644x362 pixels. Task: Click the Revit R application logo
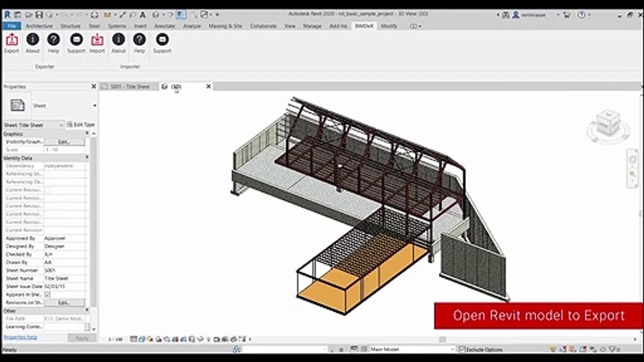(x=7, y=15)
